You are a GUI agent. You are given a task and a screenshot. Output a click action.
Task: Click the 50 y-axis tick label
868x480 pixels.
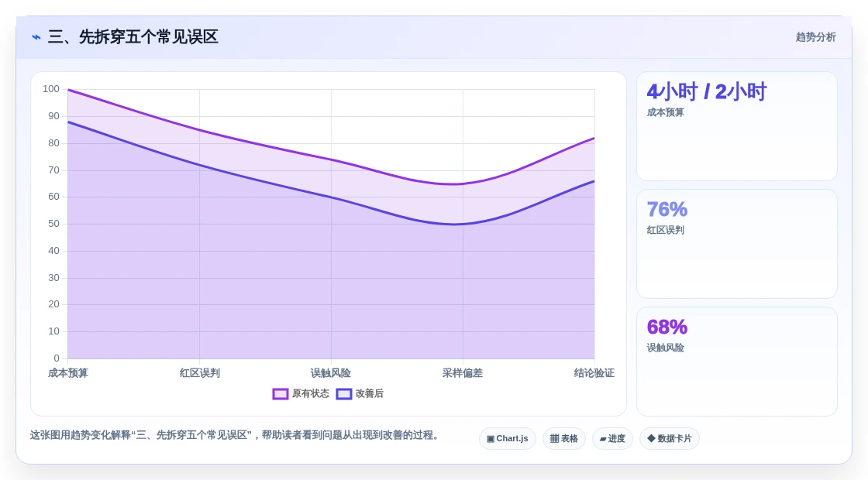click(53, 224)
